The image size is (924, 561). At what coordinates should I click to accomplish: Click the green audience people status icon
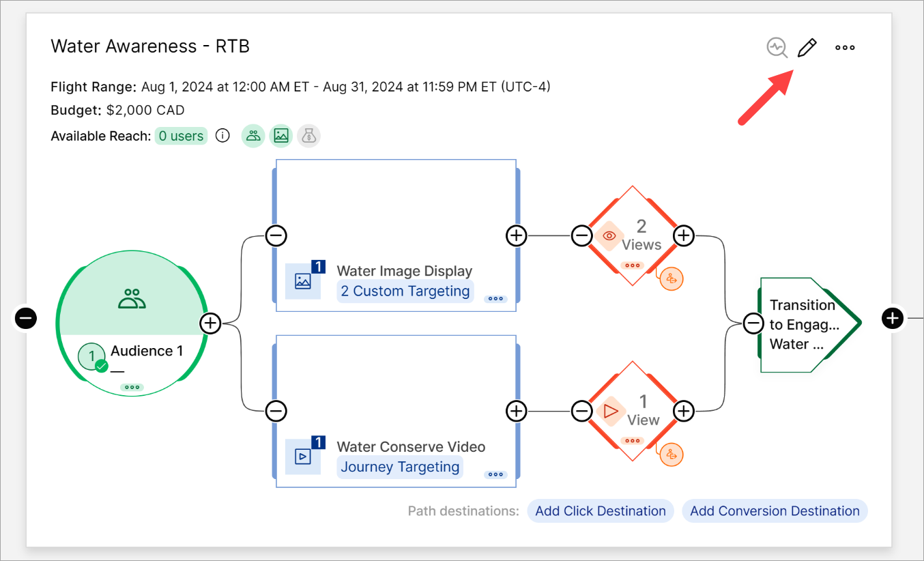point(254,136)
